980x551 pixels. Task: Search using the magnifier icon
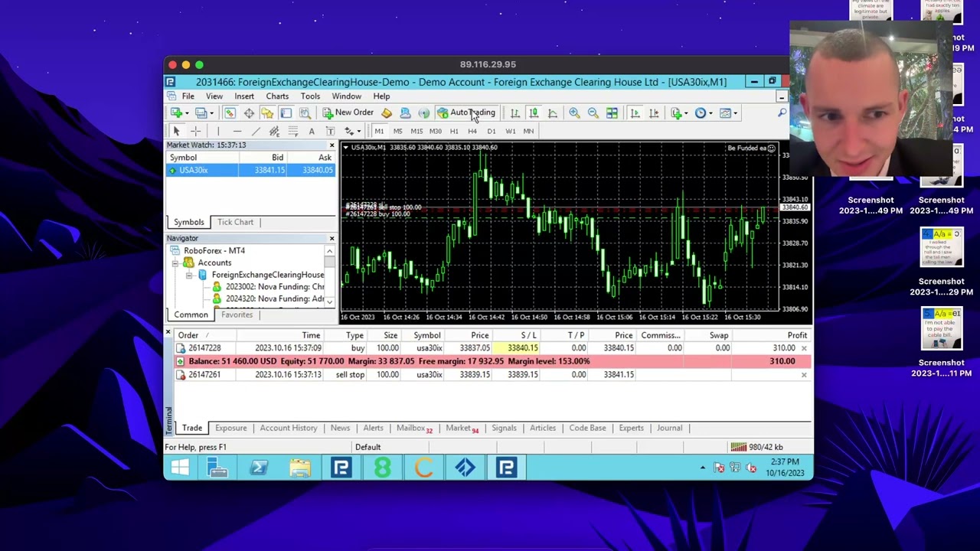[782, 113]
